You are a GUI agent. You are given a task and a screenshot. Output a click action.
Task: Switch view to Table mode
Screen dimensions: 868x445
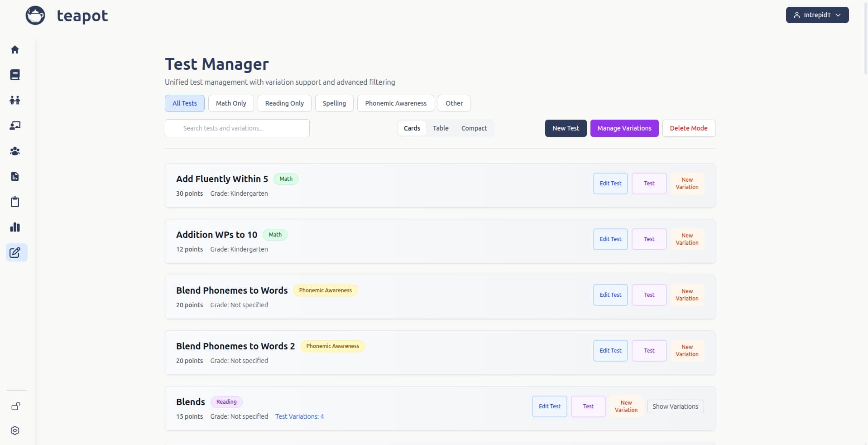(440, 128)
